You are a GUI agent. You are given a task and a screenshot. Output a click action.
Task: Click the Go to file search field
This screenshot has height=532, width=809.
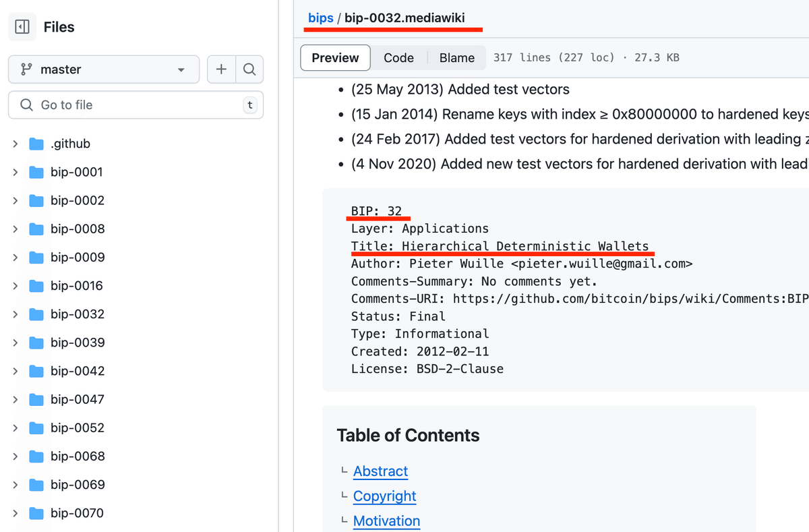[135, 105]
